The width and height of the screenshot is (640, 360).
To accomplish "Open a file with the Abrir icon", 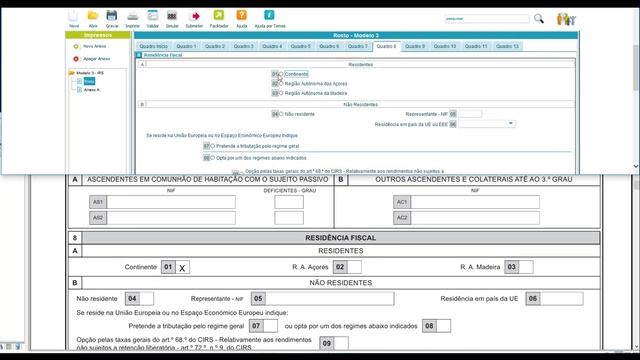I will (x=93, y=16).
